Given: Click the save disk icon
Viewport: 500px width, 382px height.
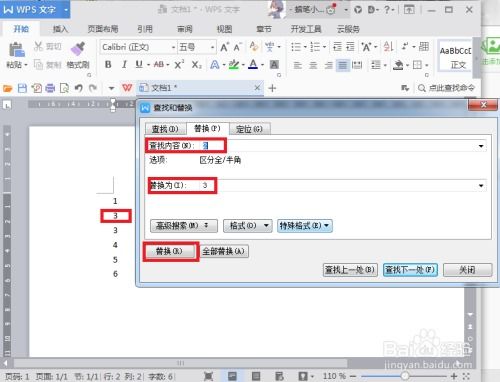Looking at the screenshot, I should tap(22, 88).
